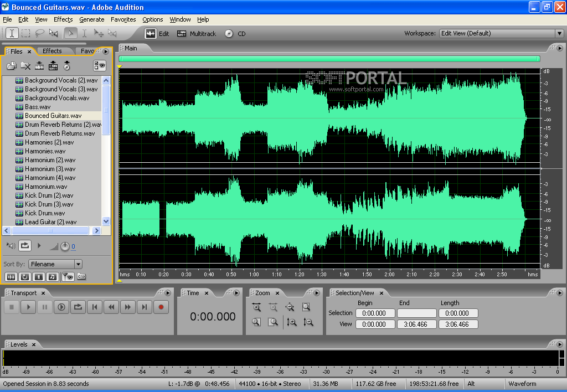Image resolution: width=567 pixels, height=392 pixels.
Task: Click the Import File icon in Files panel
Action: (x=12, y=66)
